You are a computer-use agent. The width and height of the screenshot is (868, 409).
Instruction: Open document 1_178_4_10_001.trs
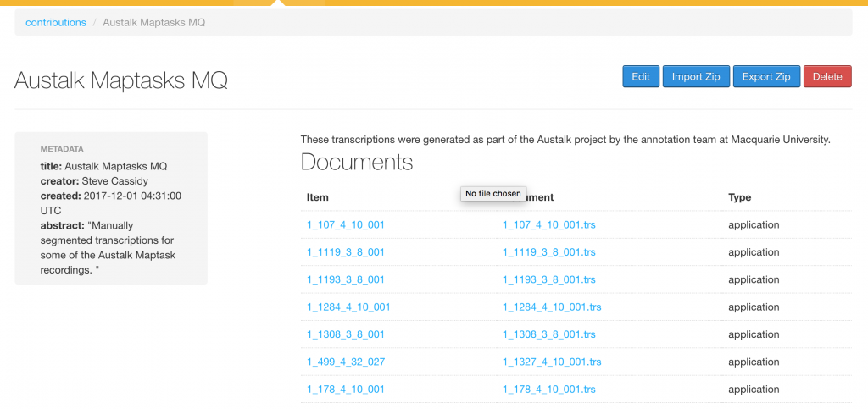click(549, 390)
